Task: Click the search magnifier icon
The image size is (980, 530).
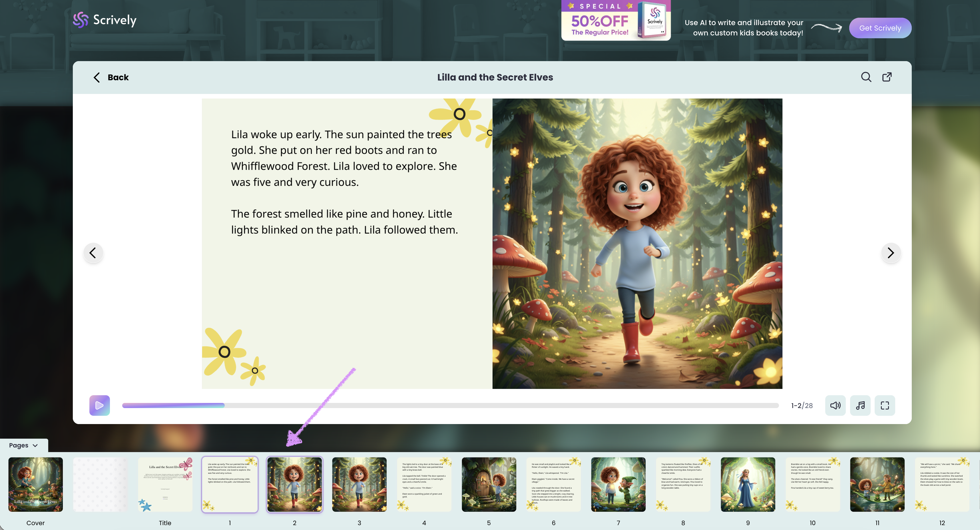Action: (866, 77)
